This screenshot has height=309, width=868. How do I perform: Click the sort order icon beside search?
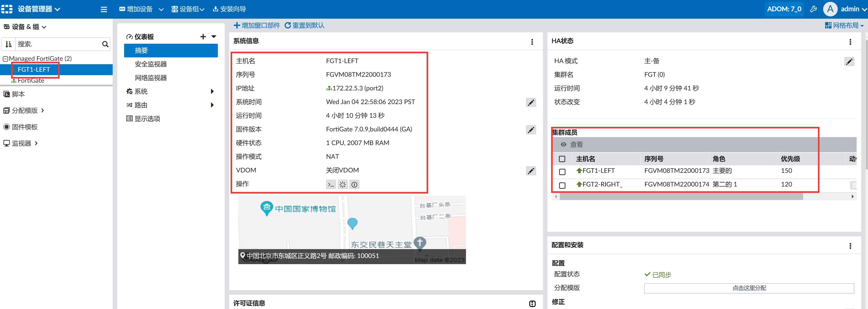click(x=8, y=44)
